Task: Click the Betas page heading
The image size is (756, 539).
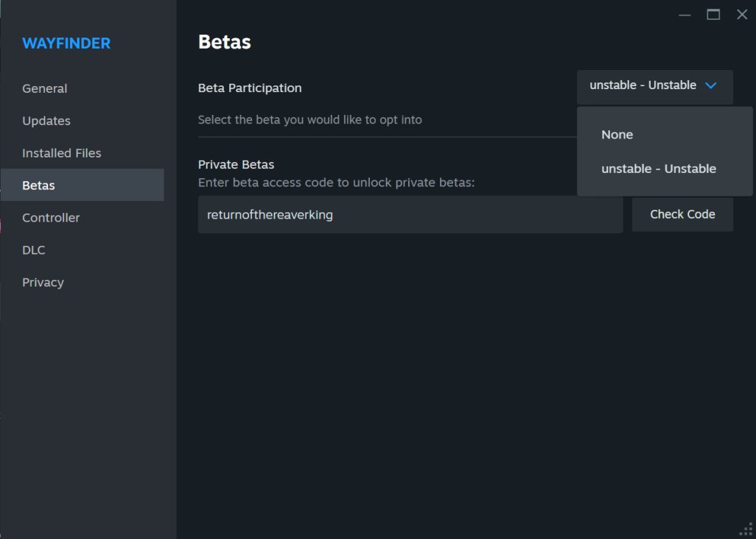Action: [225, 43]
